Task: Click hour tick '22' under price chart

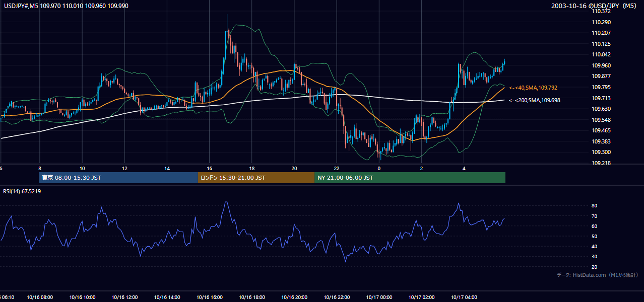Action: pyautogui.click(x=337, y=168)
